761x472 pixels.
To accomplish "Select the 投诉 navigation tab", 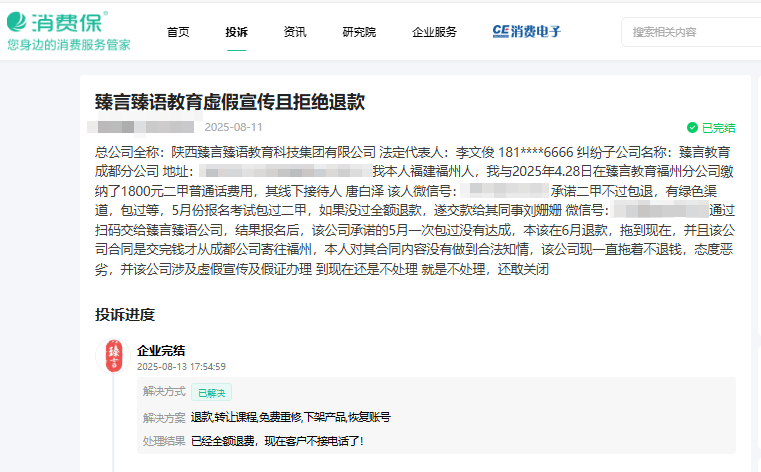I will tap(236, 32).
